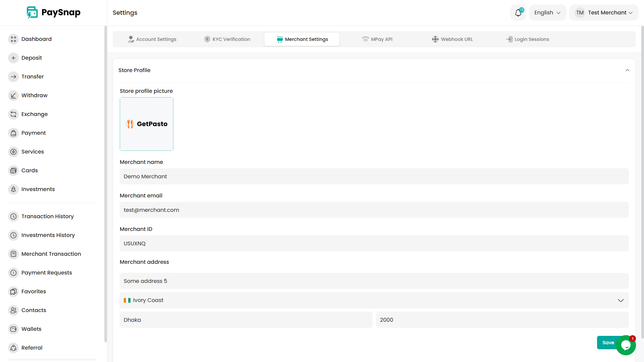
Task: Collapse the Store Profile section
Action: pyautogui.click(x=627, y=70)
